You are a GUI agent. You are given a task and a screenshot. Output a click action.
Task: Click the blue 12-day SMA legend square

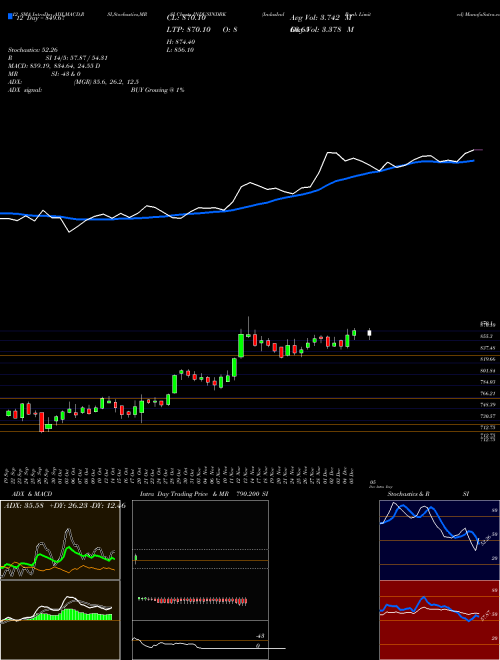[10, 16]
